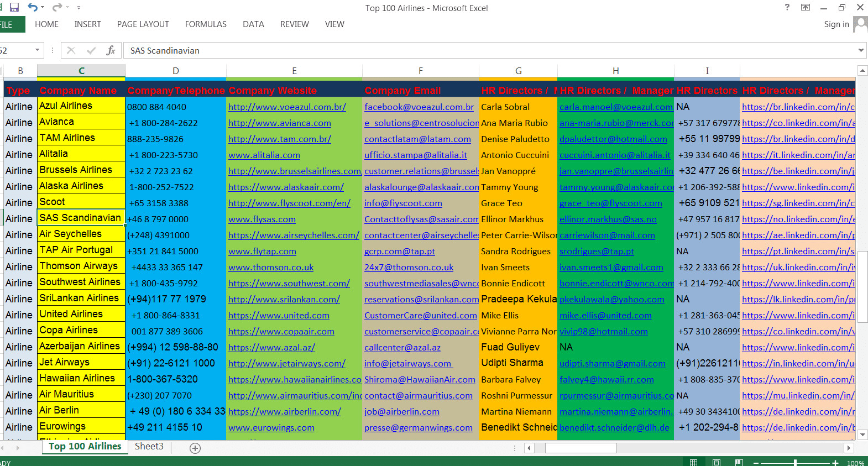Viewport: 868px width, 466px height.
Task: Switch to Page Break Preview view
Action: 739,462
